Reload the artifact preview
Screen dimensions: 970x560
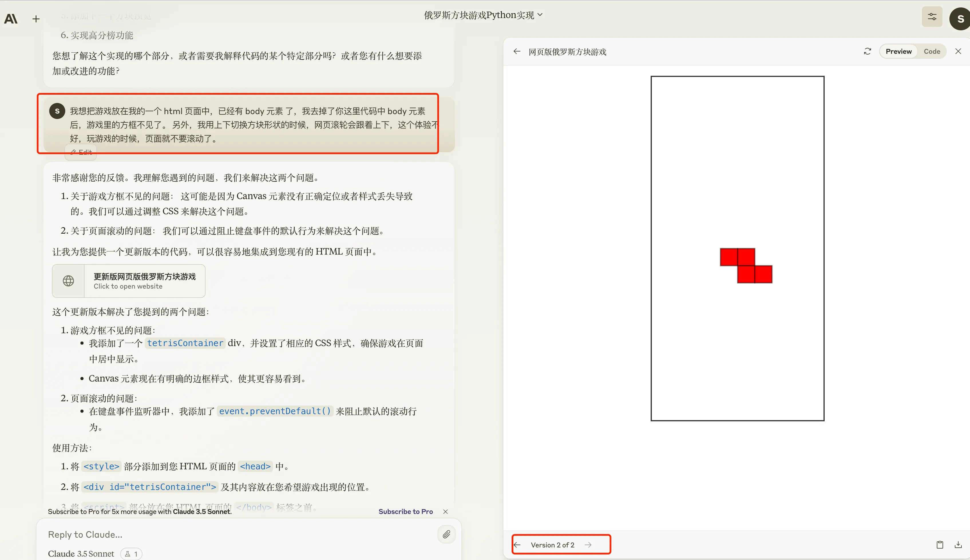[x=867, y=51]
